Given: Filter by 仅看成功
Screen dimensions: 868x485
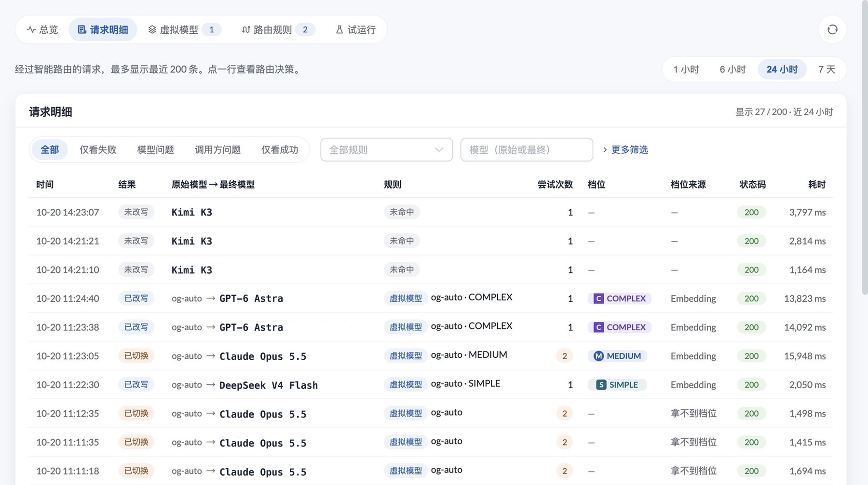Looking at the screenshot, I should [x=280, y=150].
